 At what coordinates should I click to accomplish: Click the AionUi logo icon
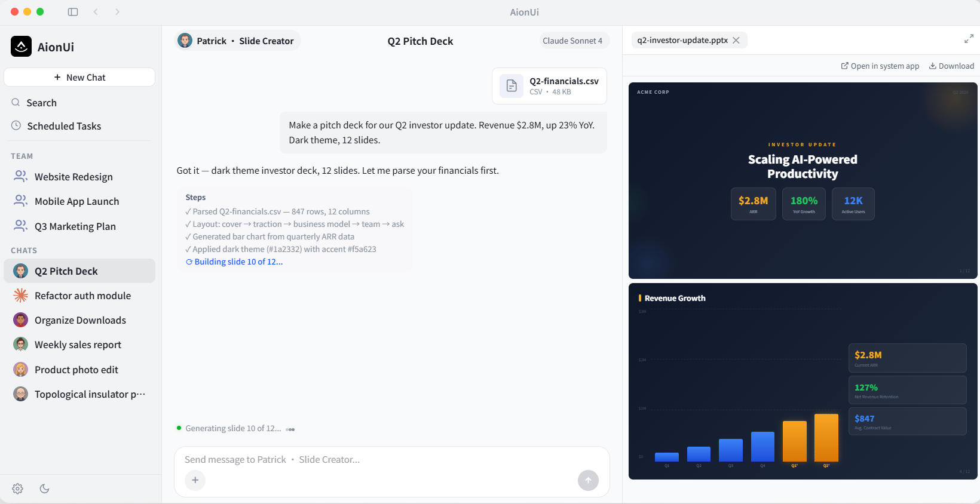click(21, 47)
